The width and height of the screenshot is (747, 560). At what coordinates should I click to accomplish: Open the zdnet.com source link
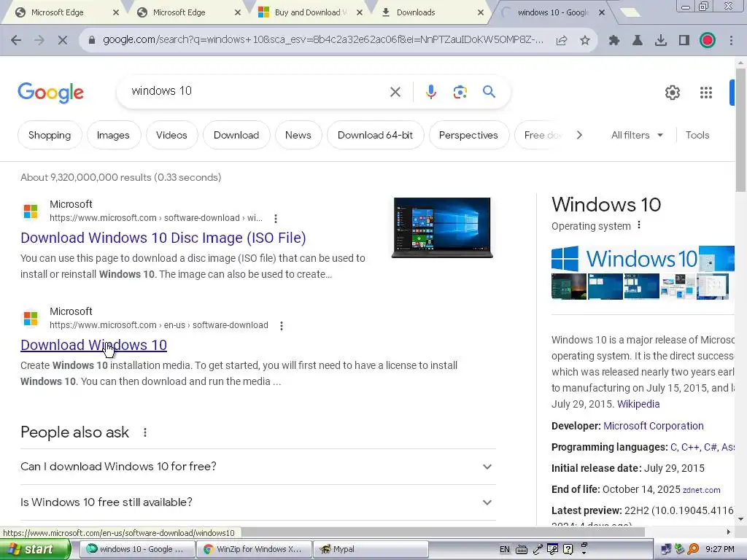[701, 490]
